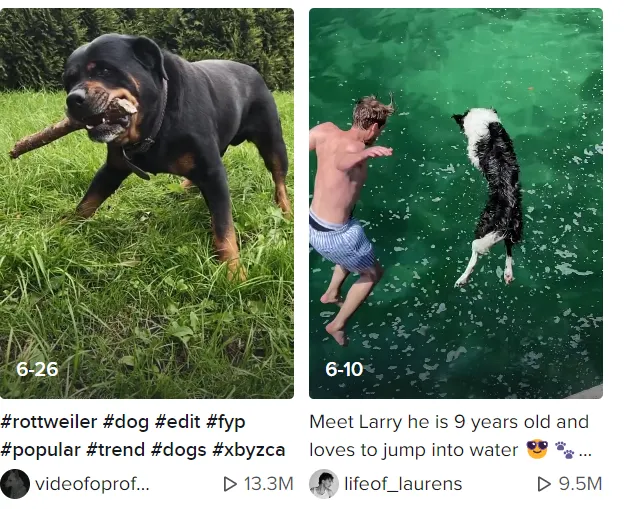Open videofoprof... profile avatar
This screenshot has height=509, width=625.
(x=15, y=484)
